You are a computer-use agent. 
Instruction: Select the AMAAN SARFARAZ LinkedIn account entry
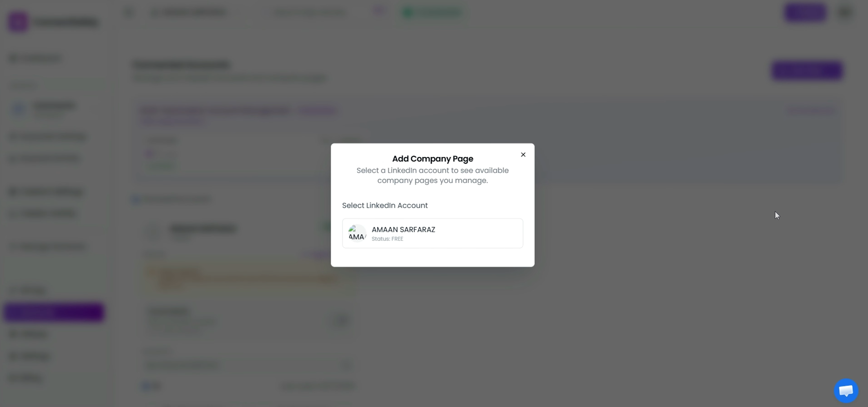(x=432, y=233)
